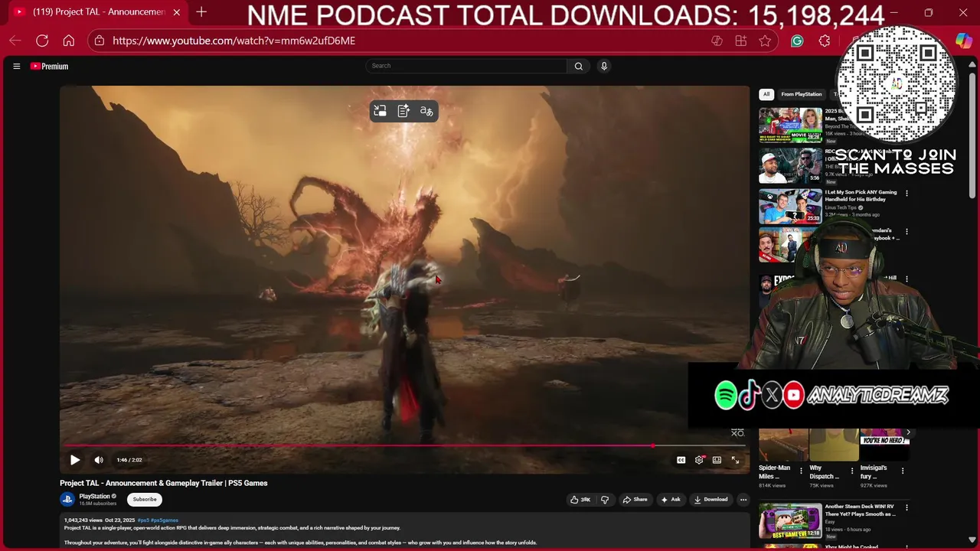
Task: Open options menu for Why Dispatch short
Action: coord(852,471)
